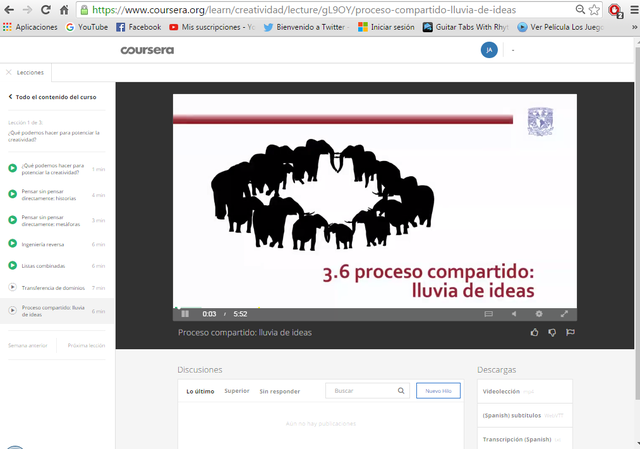Go back to Todo el contenido del curso

[52, 97]
